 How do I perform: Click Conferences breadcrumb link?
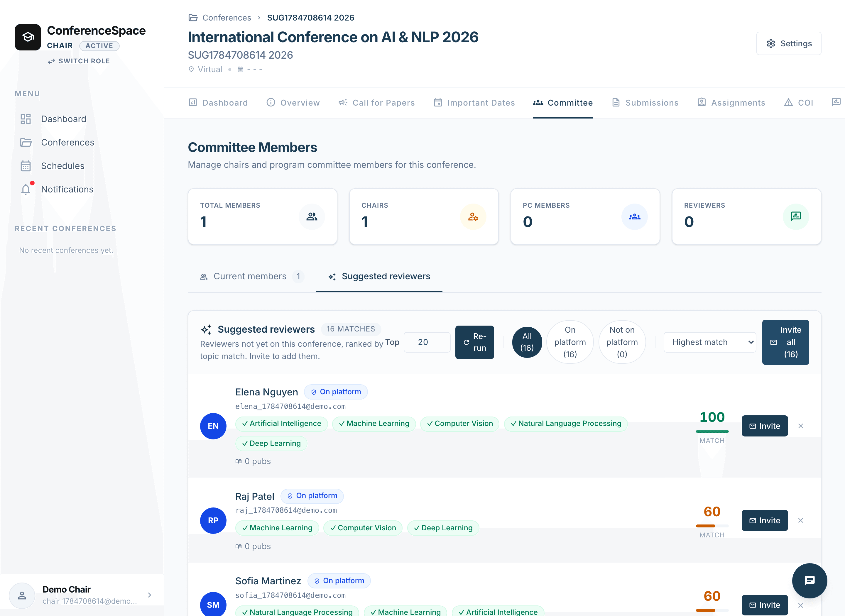click(227, 18)
